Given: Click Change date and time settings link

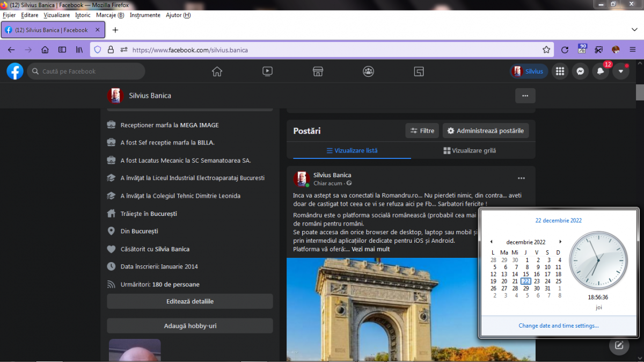Looking at the screenshot, I should [558, 325].
